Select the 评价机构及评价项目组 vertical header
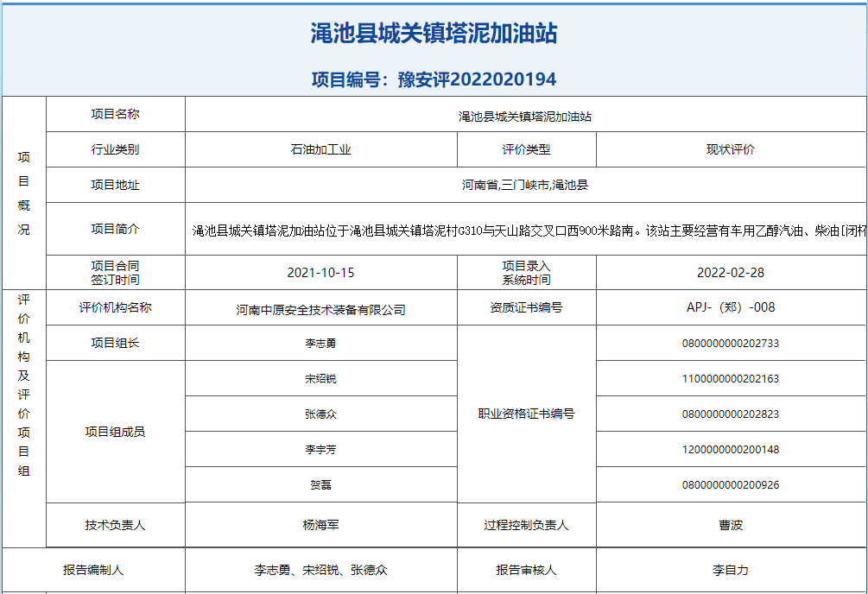868x594 pixels. [x=24, y=385]
